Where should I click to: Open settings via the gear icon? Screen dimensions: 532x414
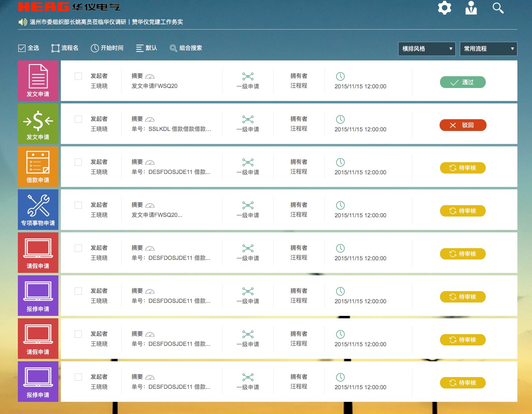[x=444, y=8]
